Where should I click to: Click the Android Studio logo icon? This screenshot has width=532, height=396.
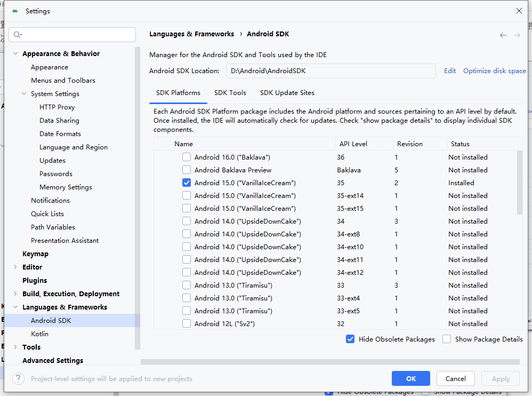click(x=15, y=11)
